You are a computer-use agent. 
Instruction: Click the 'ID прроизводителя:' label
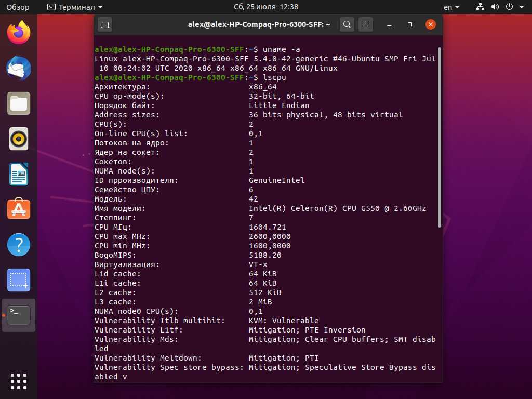coord(136,180)
